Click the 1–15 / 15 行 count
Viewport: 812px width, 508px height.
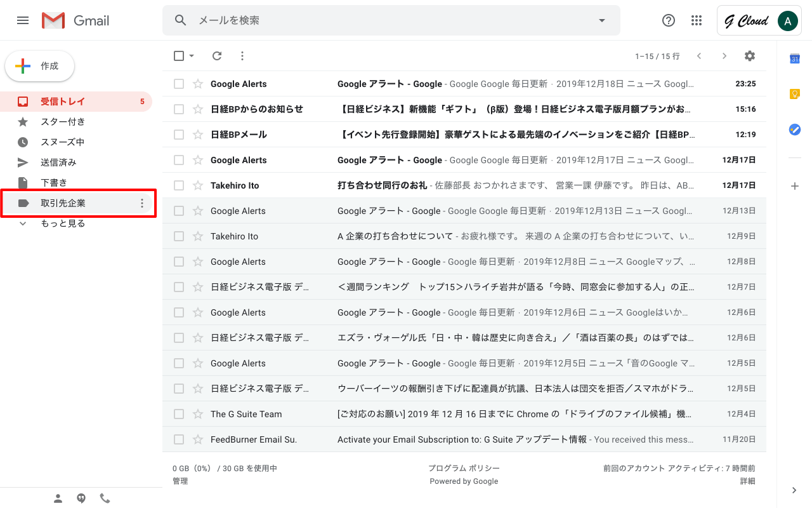pyautogui.click(x=657, y=56)
